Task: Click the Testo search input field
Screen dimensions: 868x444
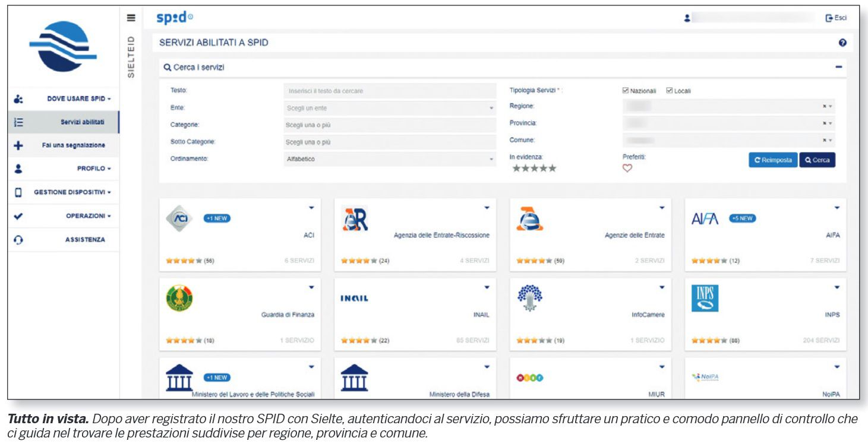Action: 390,91
